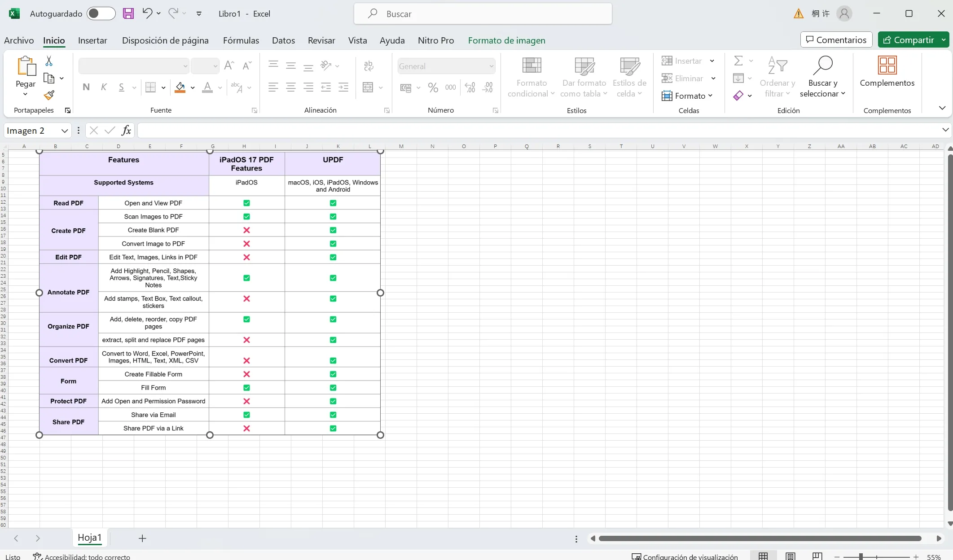
Task: Click the Comentarios button
Action: (836, 40)
